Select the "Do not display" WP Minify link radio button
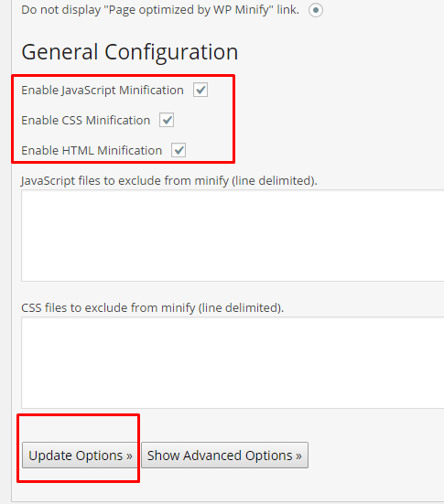The width and height of the screenshot is (444, 504). 316,10
